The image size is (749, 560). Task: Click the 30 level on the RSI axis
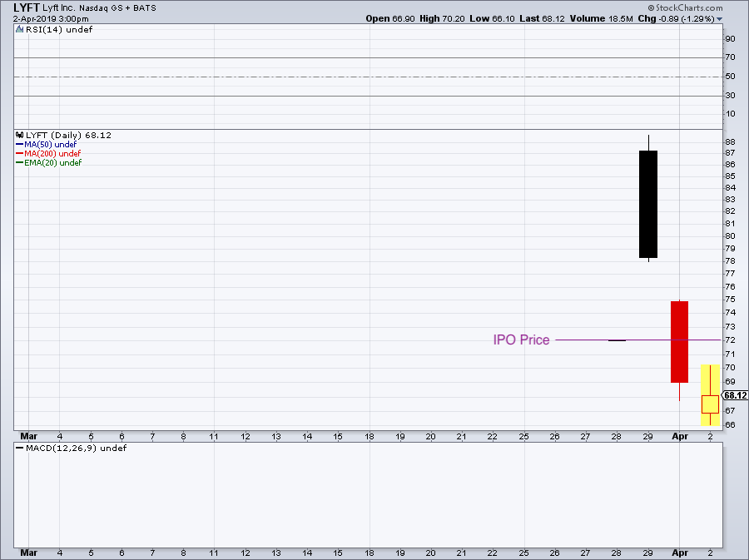[x=730, y=96]
